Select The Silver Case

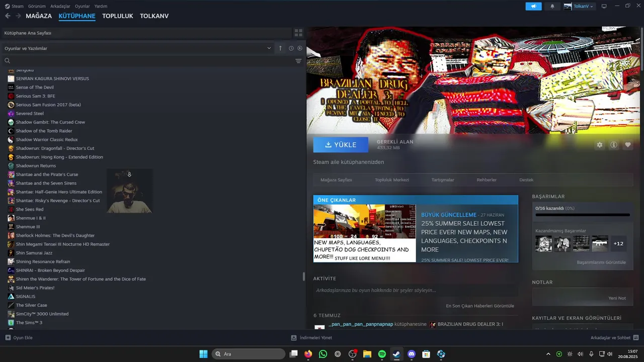[x=31, y=305]
